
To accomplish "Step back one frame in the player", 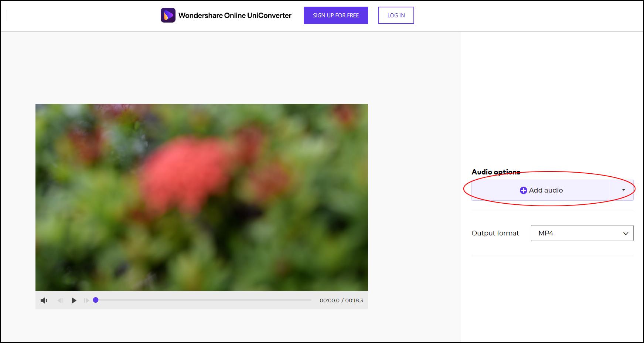I will 60,300.
